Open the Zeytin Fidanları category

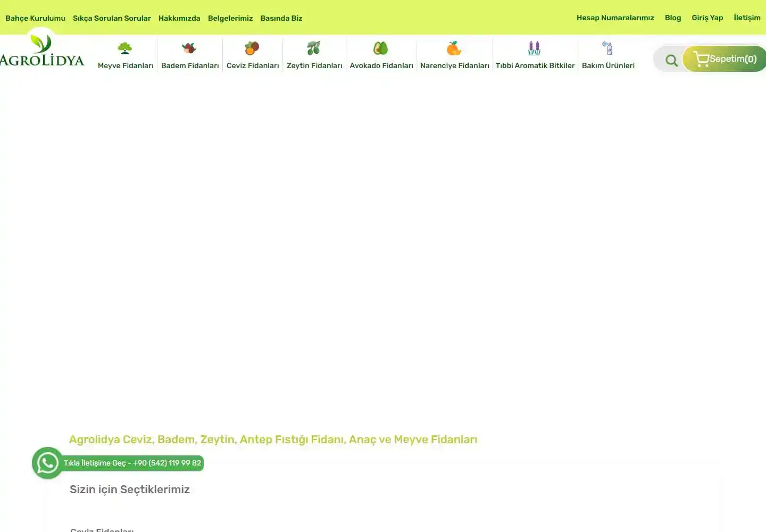[314, 65]
